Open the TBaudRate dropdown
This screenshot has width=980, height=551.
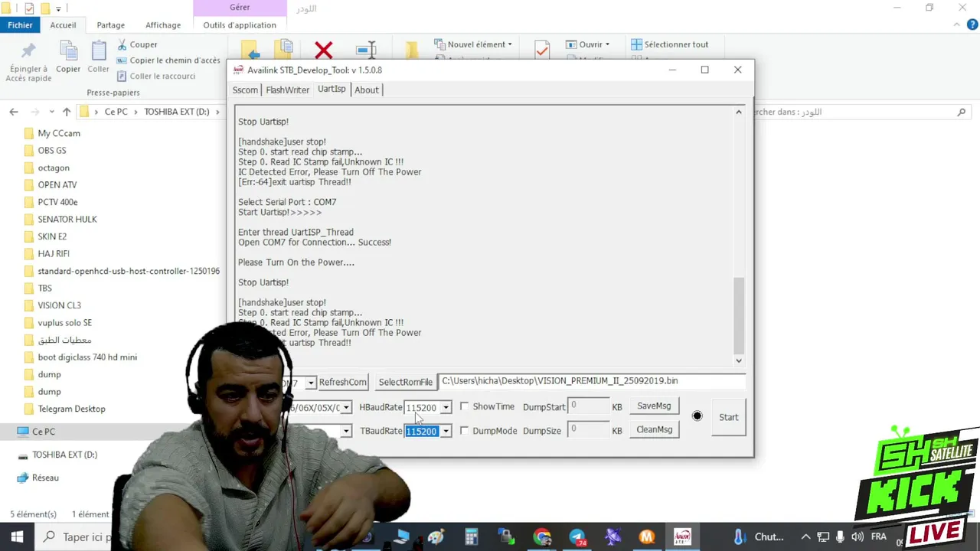tap(446, 432)
